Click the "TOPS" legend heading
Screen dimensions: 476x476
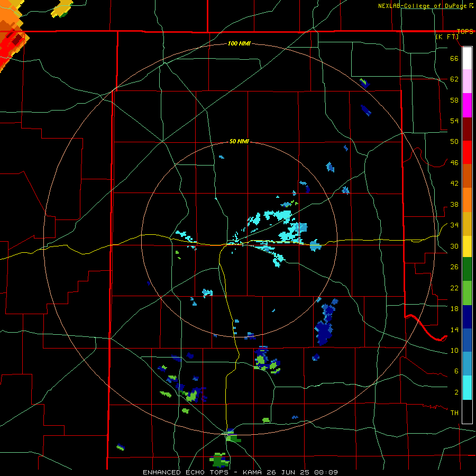465,32
